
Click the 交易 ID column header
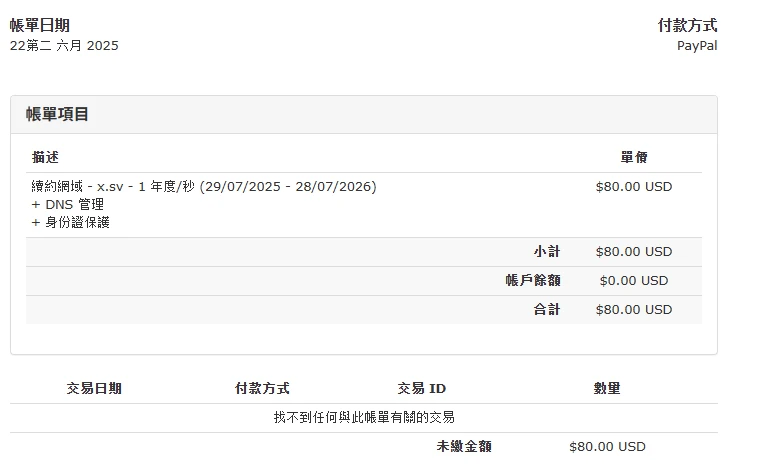pos(421,389)
